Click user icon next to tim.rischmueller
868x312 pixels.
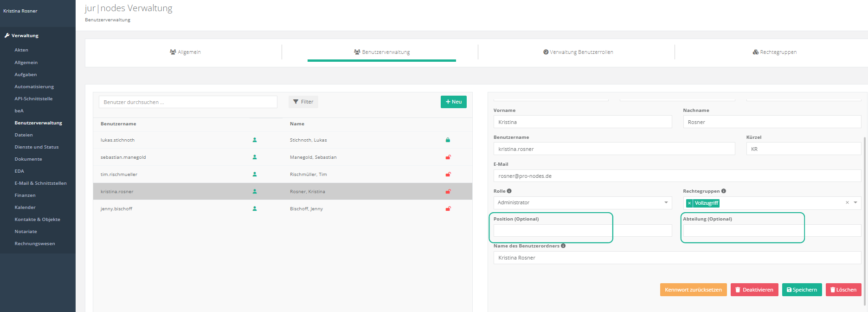[x=255, y=175]
